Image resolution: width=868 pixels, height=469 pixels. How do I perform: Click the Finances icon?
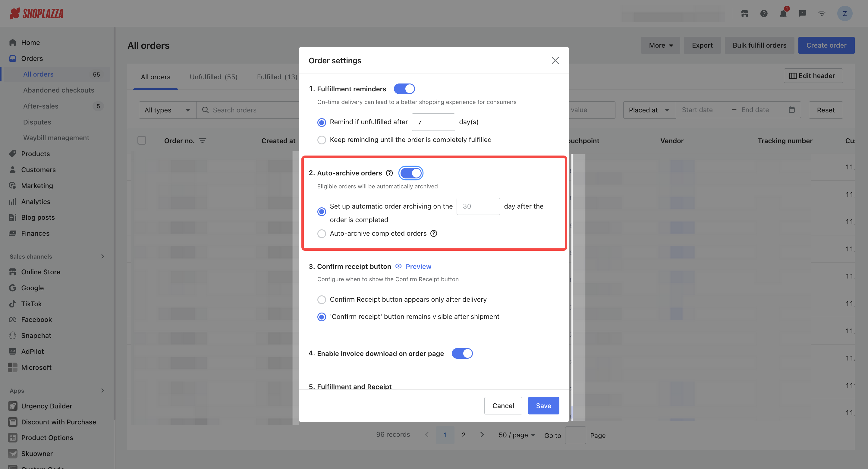click(x=12, y=233)
